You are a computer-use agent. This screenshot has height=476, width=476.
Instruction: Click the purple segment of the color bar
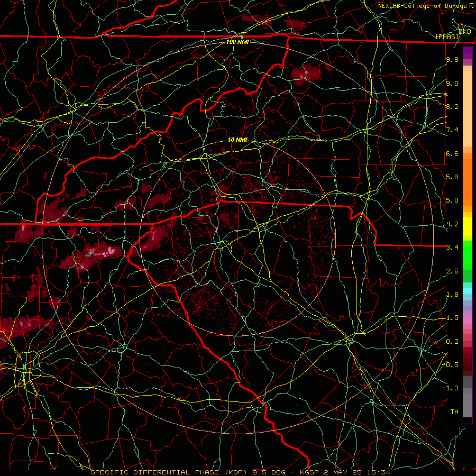click(467, 53)
